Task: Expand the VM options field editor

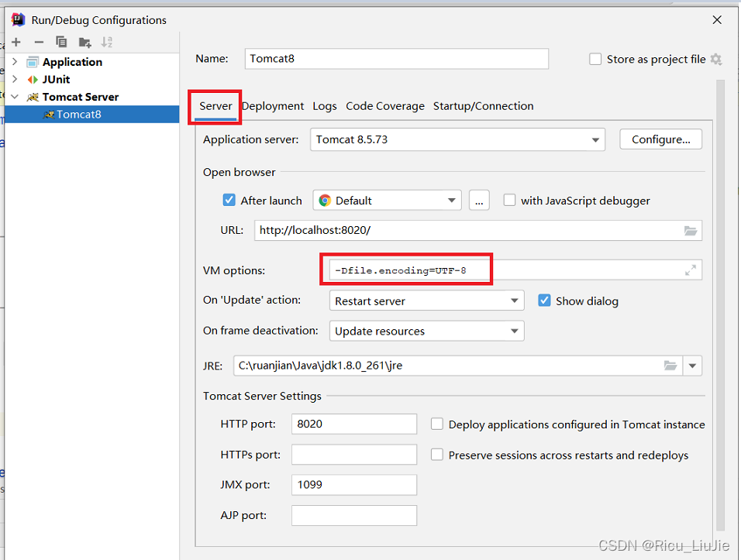Action: coord(691,270)
